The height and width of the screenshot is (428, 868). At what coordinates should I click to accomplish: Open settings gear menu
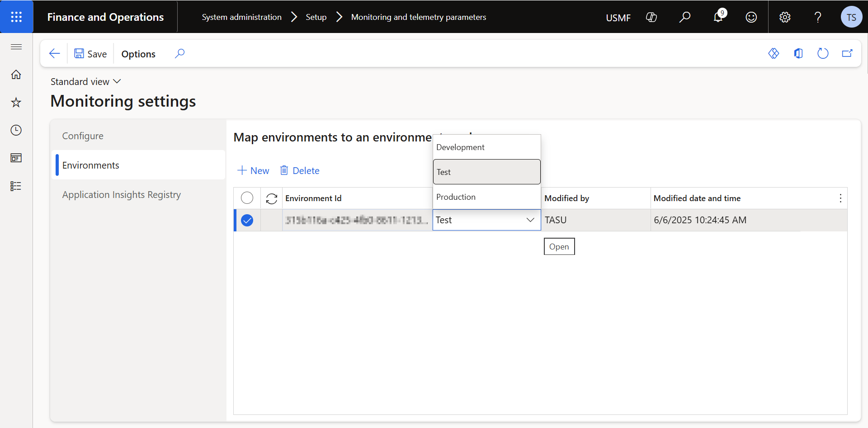785,17
